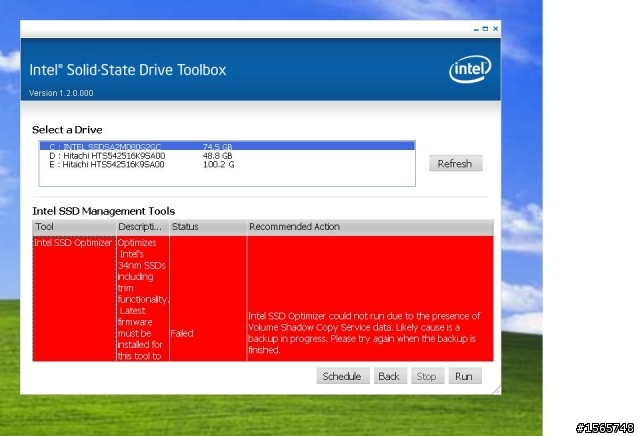Select drive E: Hitachi 100.2 G

tap(227, 165)
